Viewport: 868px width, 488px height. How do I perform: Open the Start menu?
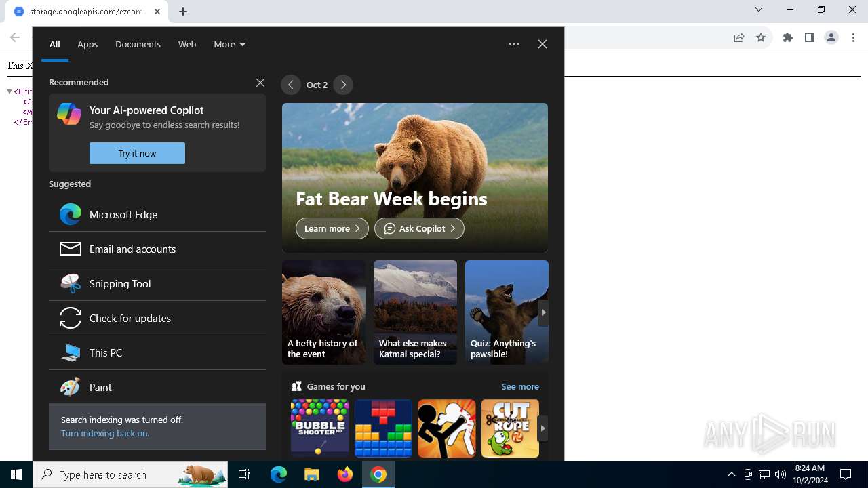[x=16, y=474]
